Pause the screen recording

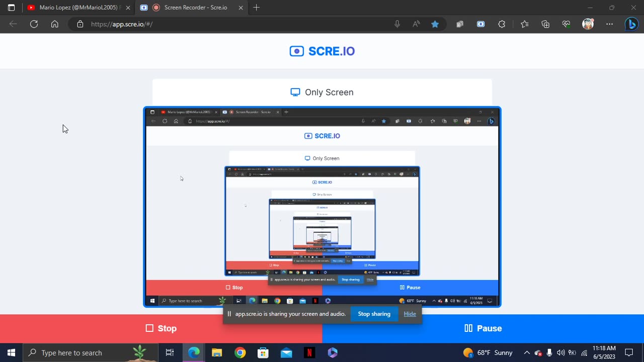click(x=483, y=328)
